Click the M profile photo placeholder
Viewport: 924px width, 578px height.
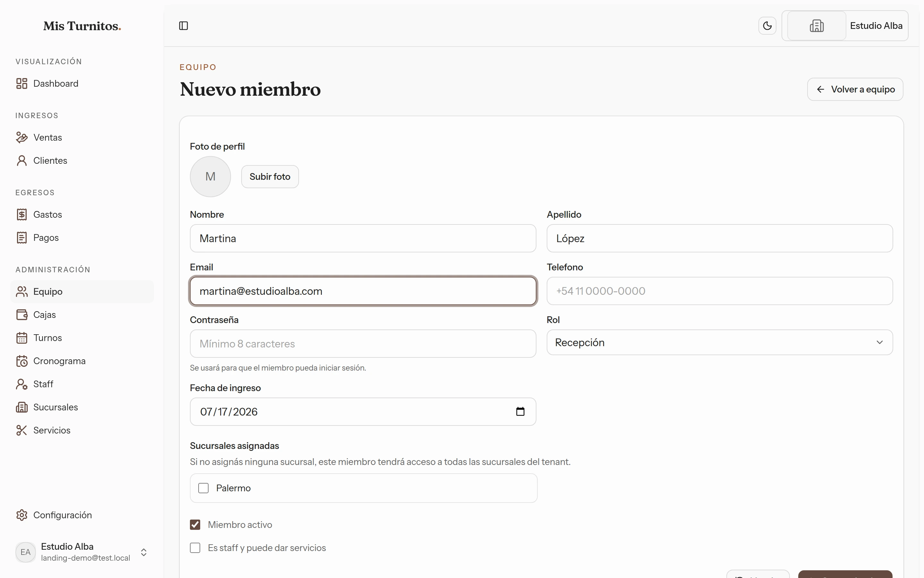(210, 177)
